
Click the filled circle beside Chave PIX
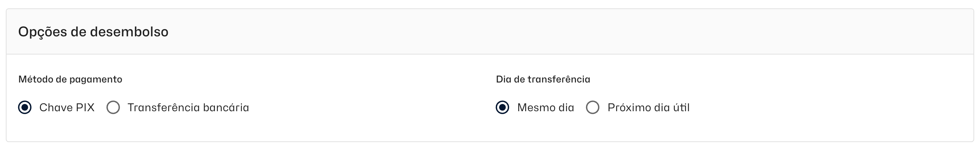pyautogui.click(x=25, y=108)
